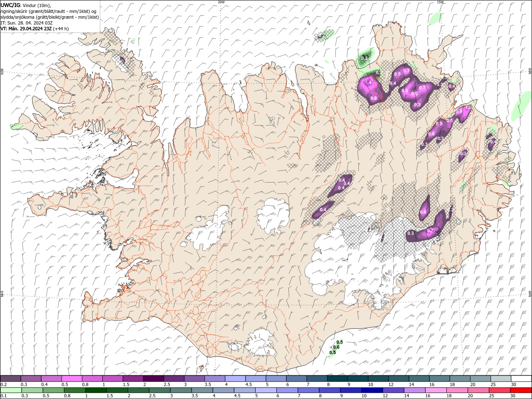The width and height of the screenshot is (532, 399).
Task: Select the orchid 0.4 swatch in upper legend
Action: 51,379
